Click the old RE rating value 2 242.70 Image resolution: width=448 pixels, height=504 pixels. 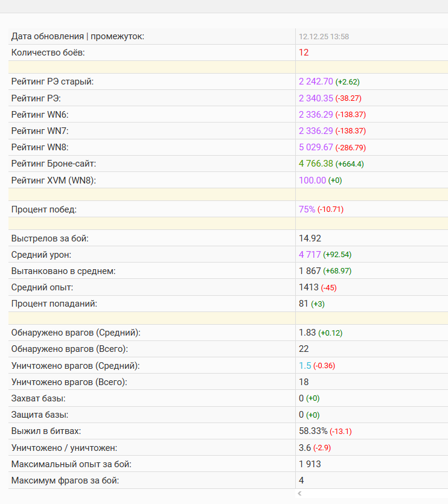316,81
